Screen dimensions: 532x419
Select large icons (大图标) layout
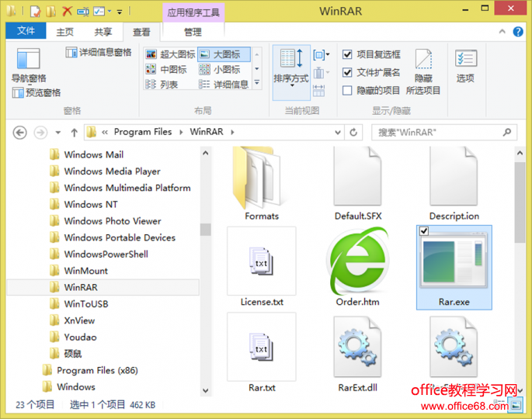224,54
